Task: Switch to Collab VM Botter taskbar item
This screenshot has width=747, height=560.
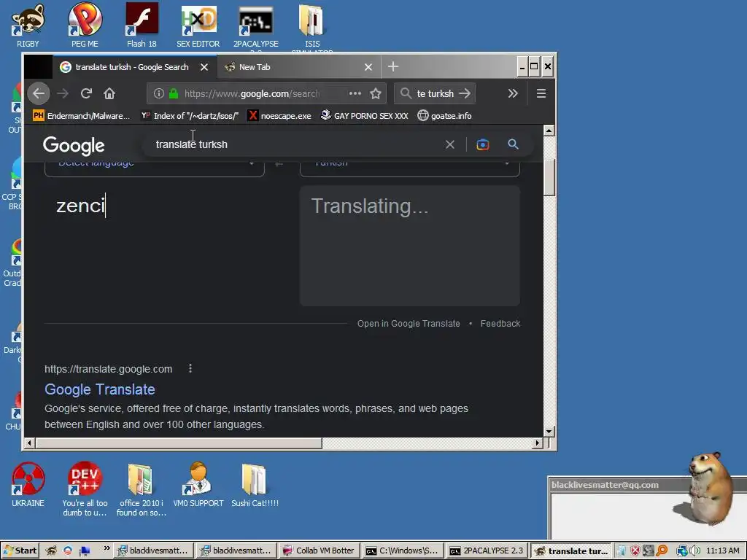Action: pyautogui.click(x=319, y=551)
